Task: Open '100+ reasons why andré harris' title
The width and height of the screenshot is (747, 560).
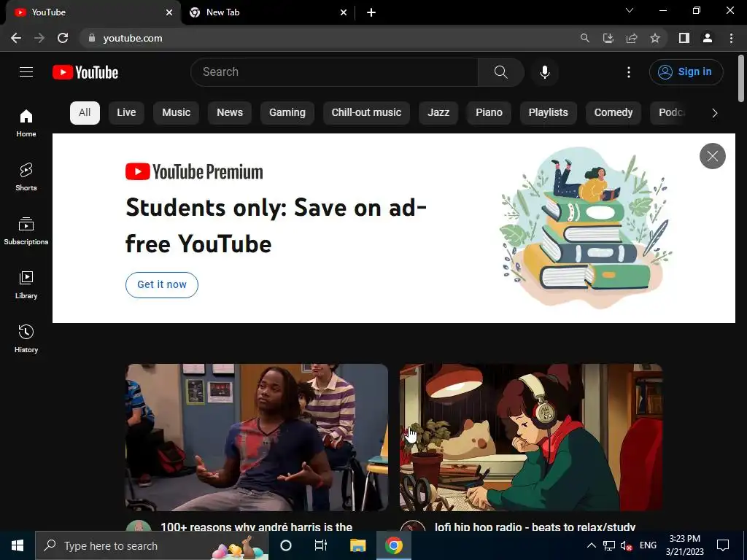Action: point(256,526)
